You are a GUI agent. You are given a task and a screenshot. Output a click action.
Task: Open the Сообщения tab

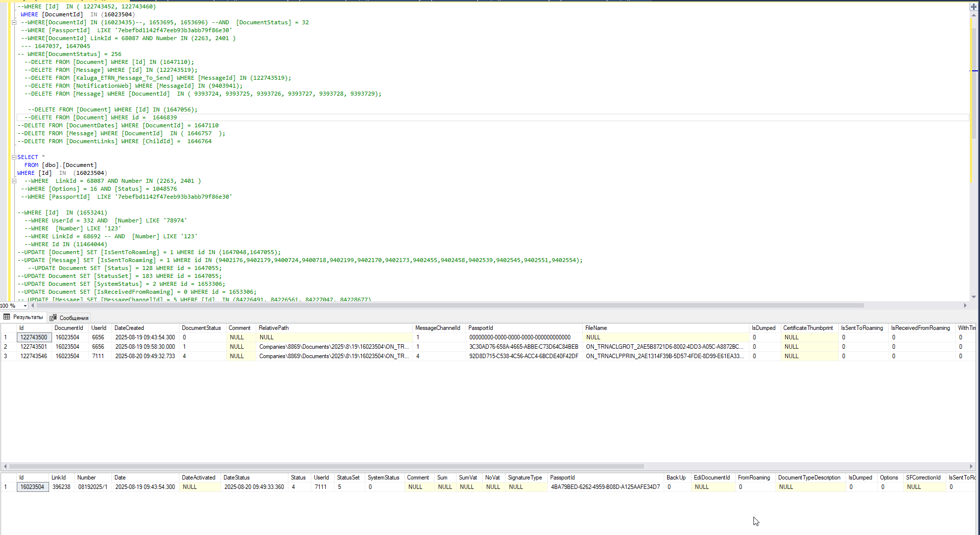pyautogui.click(x=69, y=318)
